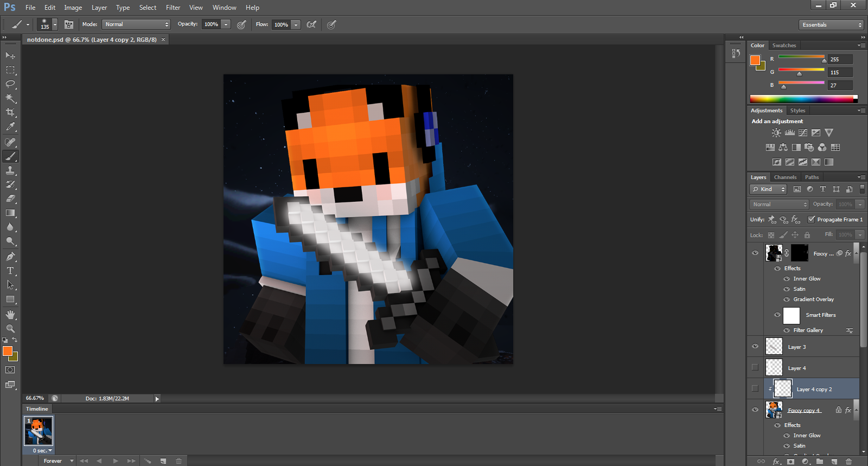The height and width of the screenshot is (466, 868).
Task: Uncheck Propagate Frame 1
Action: pos(812,219)
